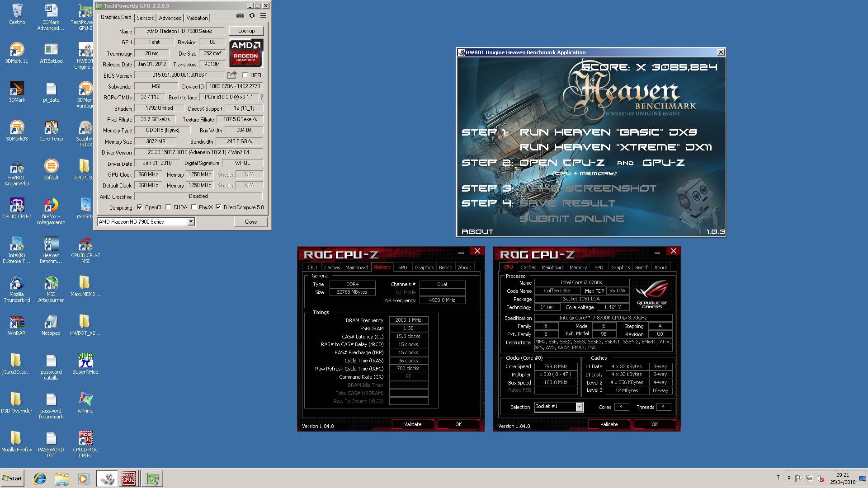Launch 3DMark 11 desktop shortcut
868x488 pixels.
point(17,53)
